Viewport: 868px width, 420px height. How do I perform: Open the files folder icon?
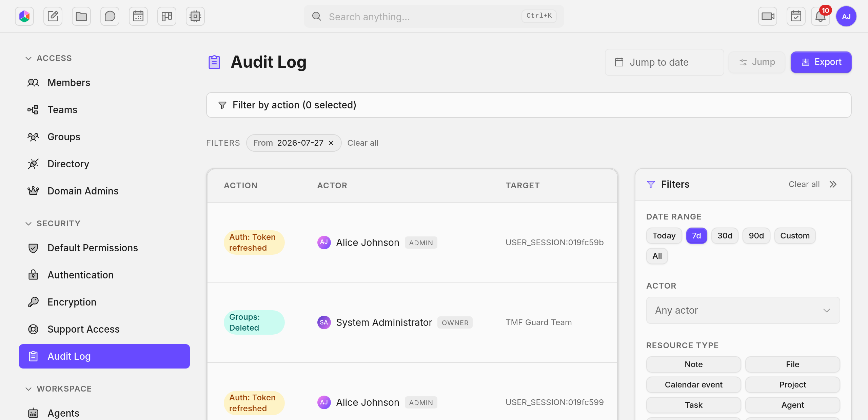(81, 16)
